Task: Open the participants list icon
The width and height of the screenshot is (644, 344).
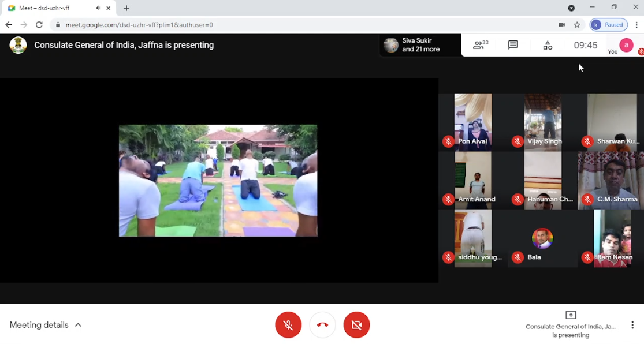Action: 481,45
